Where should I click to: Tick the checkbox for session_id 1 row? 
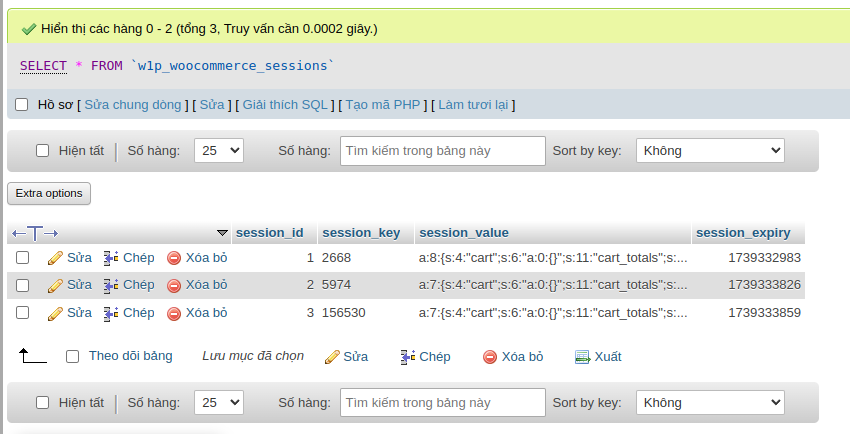point(22,258)
